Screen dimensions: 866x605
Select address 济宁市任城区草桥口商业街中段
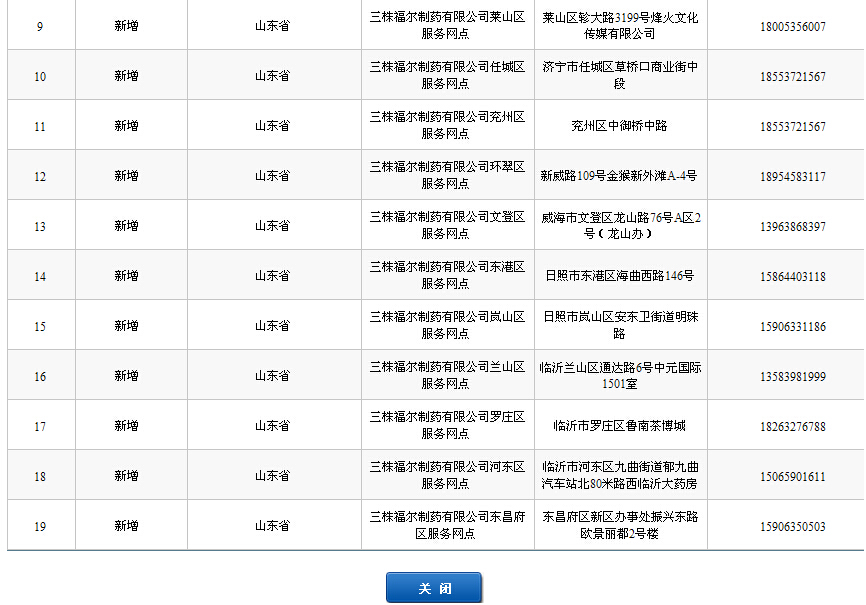click(x=620, y=75)
